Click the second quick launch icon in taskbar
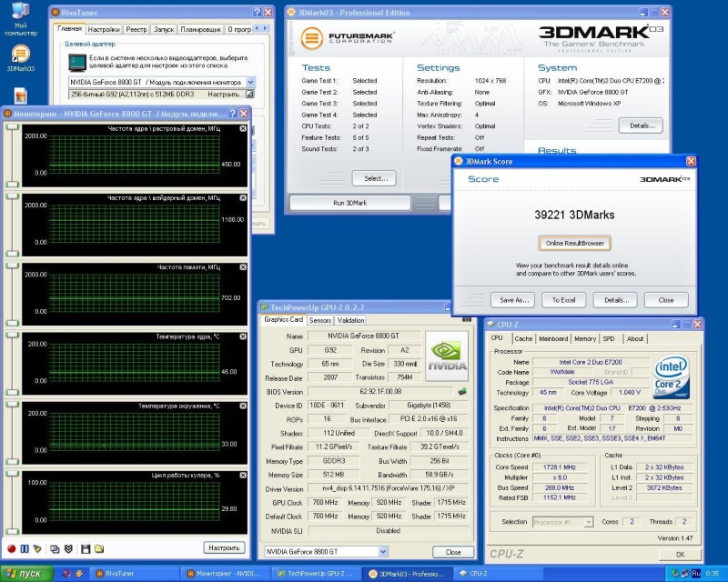728x582 pixels. 79,574
